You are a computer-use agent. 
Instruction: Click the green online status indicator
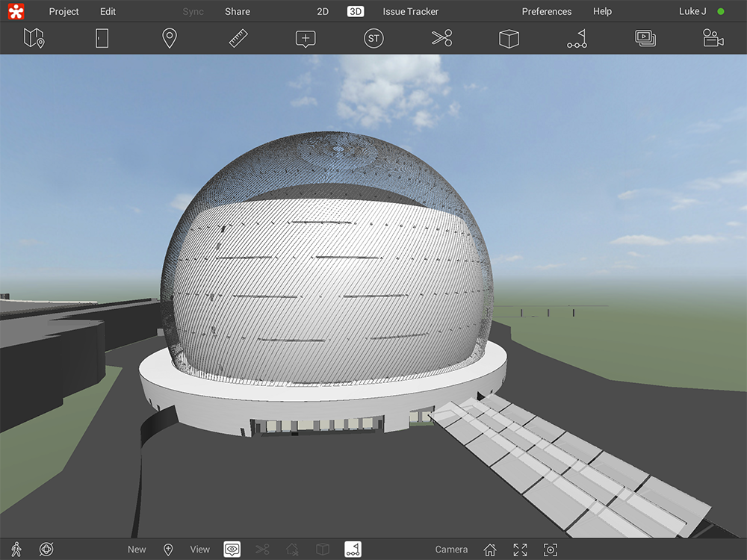(721, 11)
